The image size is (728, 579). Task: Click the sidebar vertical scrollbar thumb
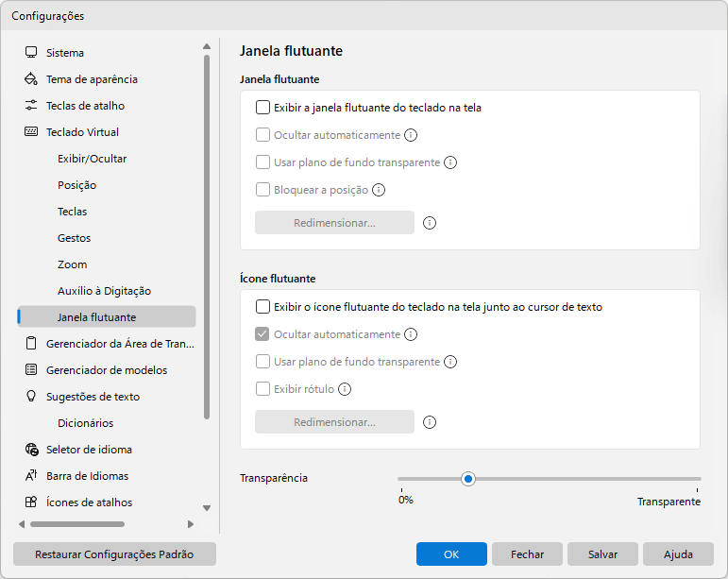tap(207, 237)
